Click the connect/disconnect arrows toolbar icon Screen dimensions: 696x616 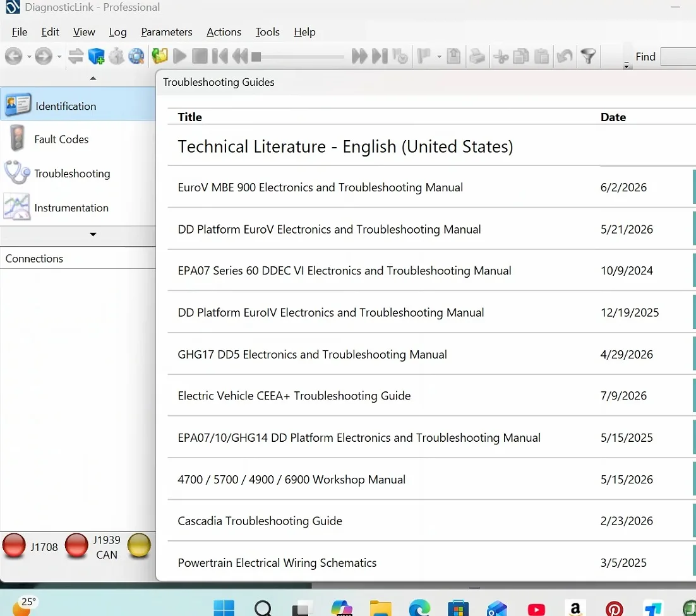[76, 56]
